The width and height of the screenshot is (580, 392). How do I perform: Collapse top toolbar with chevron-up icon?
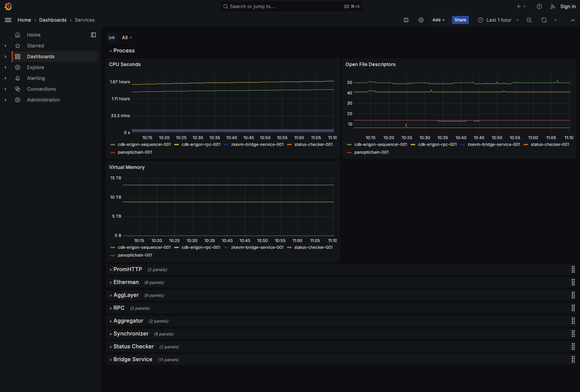point(573,20)
